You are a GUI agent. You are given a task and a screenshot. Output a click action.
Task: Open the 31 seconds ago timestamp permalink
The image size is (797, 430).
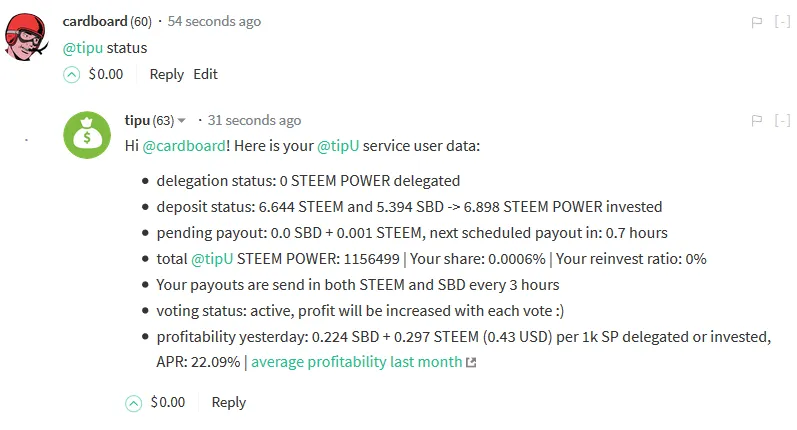[254, 120]
